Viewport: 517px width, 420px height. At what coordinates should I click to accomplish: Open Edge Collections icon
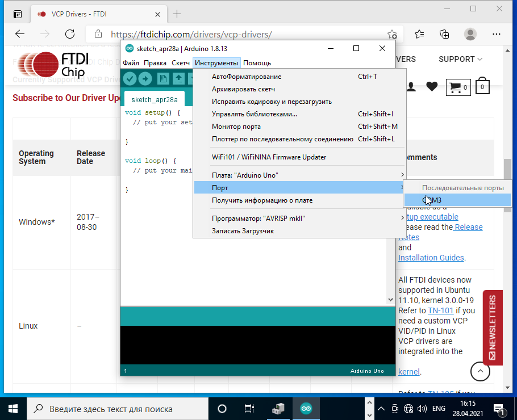coord(444,34)
